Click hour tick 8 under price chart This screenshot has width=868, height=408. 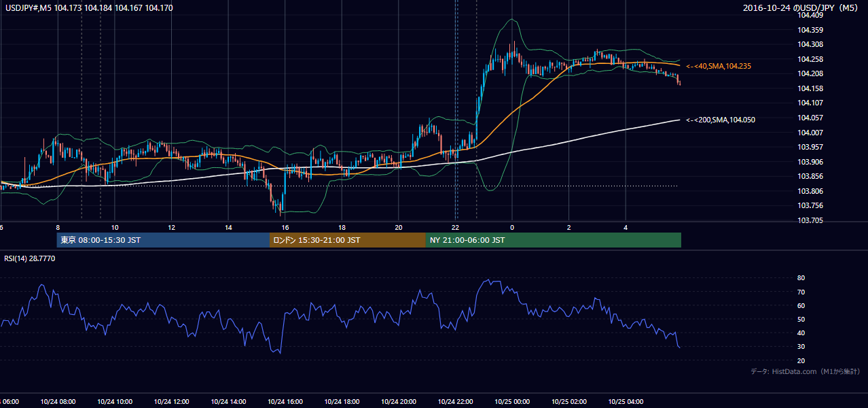[58, 227]
